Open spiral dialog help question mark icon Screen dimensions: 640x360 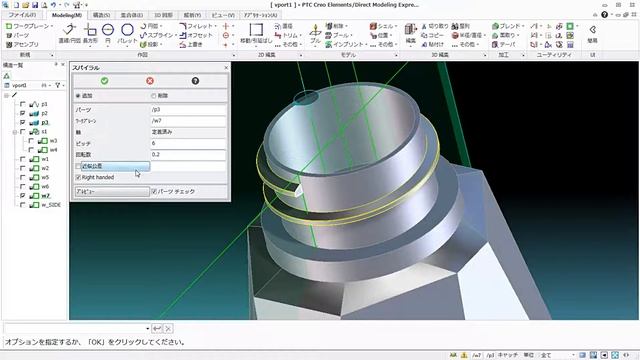pyautogui.click(x=196, y=81)
